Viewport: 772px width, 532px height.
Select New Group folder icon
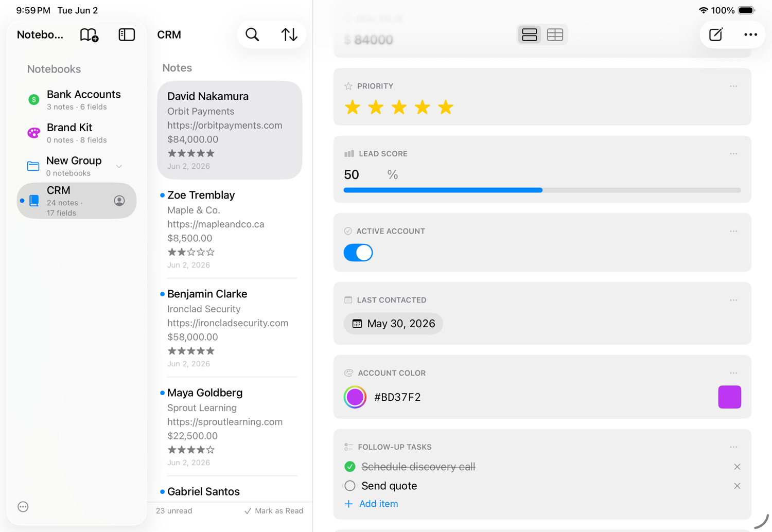tap(33, 166)
